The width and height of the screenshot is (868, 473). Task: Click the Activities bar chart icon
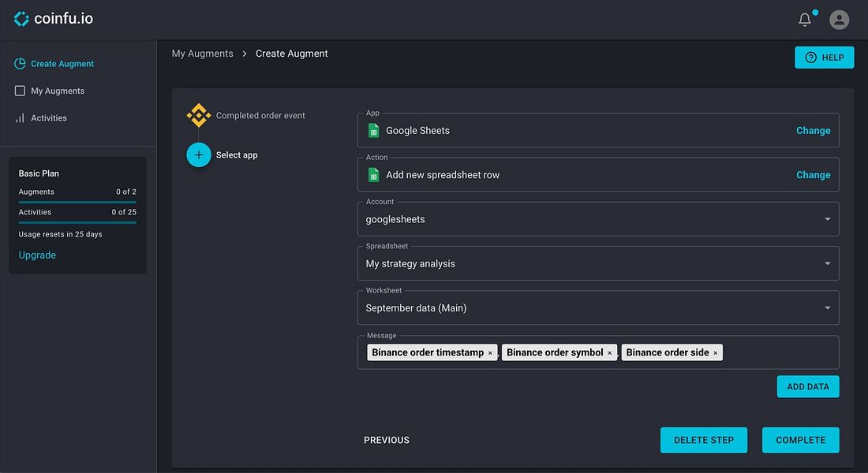pos(20,117)
